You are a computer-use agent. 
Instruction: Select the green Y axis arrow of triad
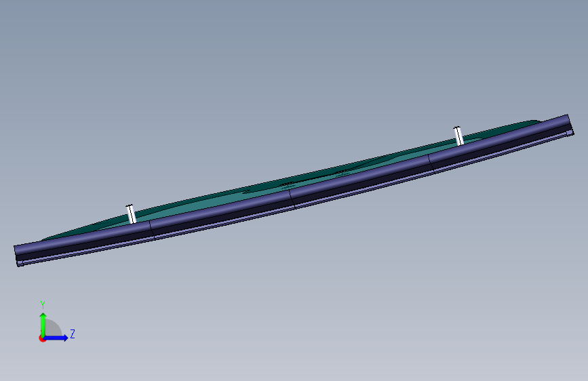click(43, 325)
